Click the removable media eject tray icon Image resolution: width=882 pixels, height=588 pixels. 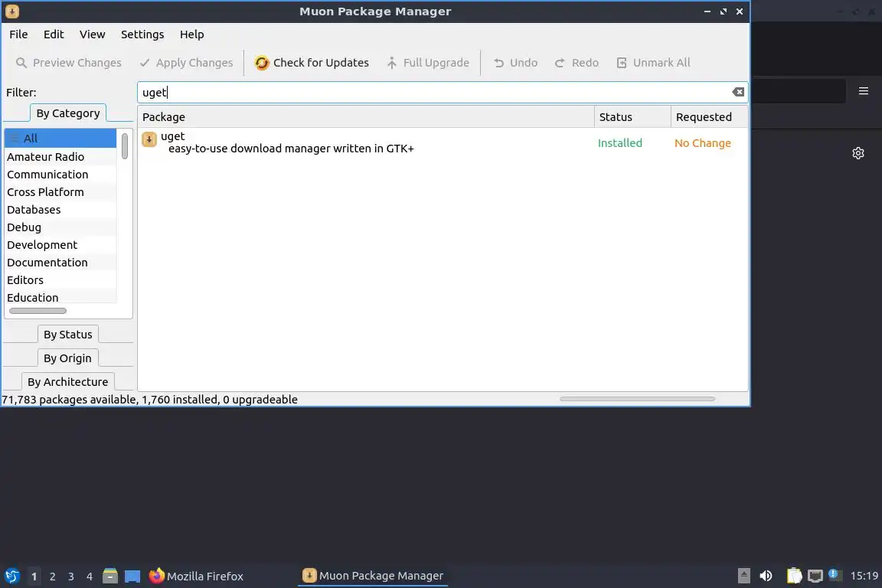743,576
